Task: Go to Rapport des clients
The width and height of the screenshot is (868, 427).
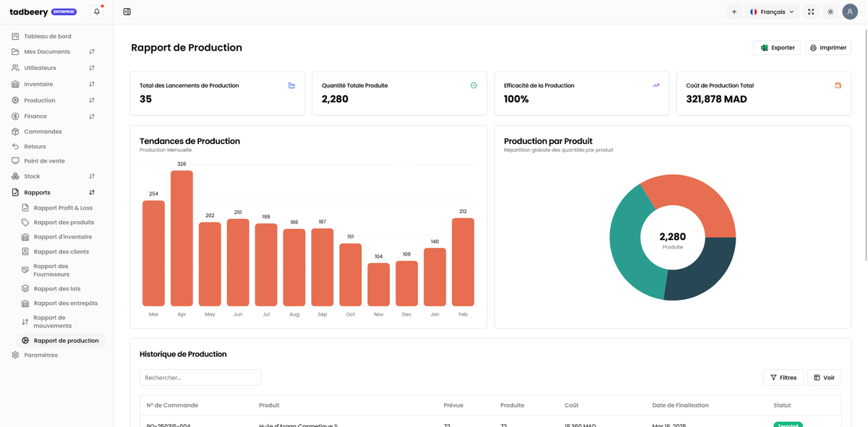Action: click(x=61, y=252)
